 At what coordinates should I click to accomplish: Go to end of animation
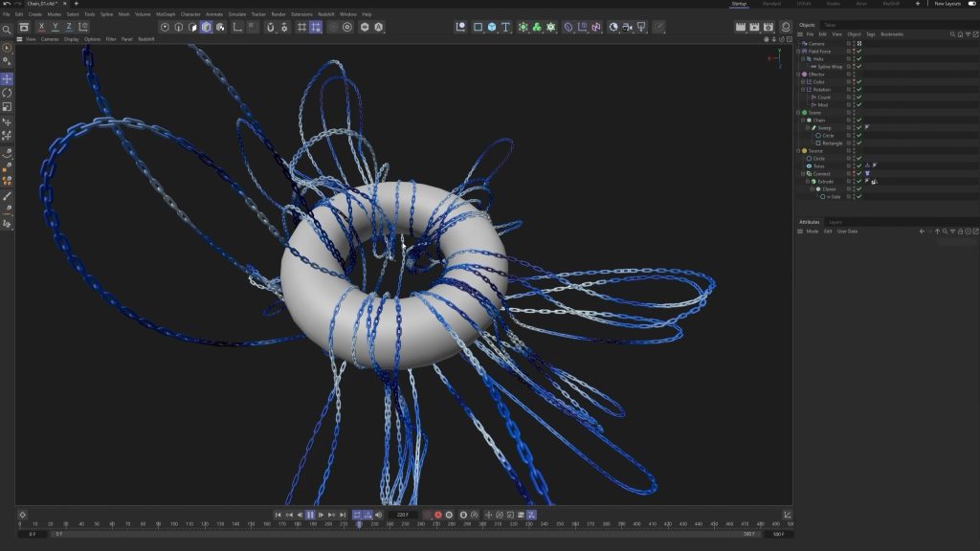tap(343, 515)
